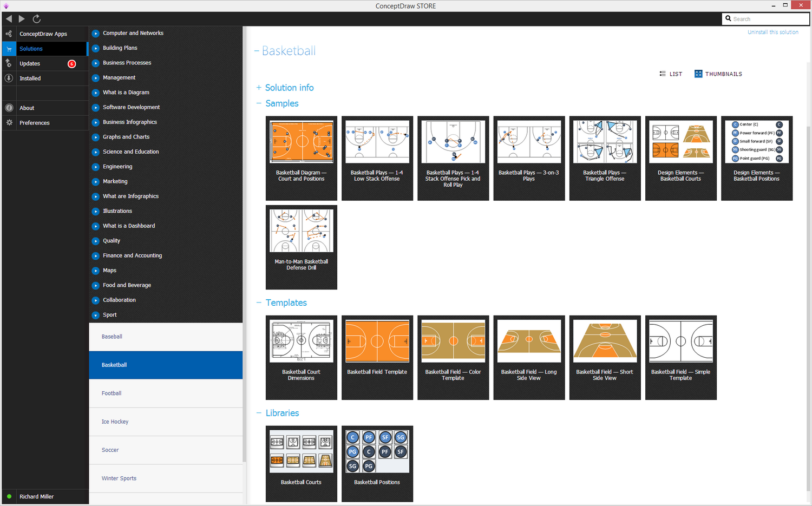Click user name Richard Miller
The width and height of the screenshot is (812, 506).
tap(37, 497)
